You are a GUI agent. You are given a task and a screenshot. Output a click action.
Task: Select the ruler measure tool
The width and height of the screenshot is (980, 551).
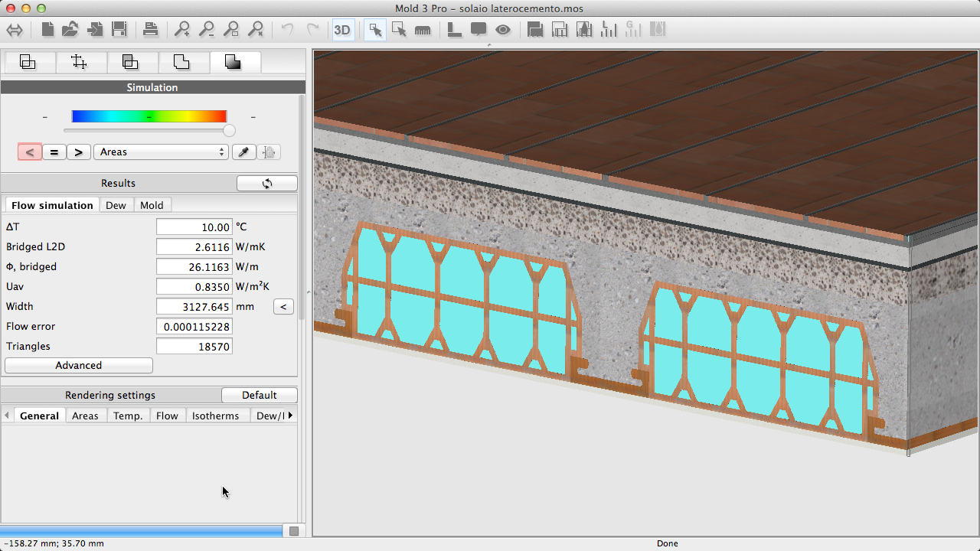point(423,30)
